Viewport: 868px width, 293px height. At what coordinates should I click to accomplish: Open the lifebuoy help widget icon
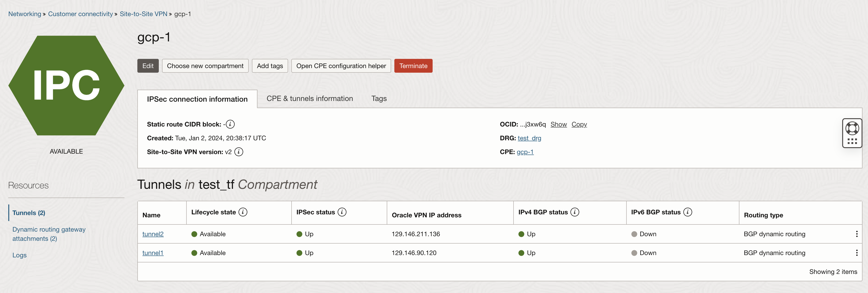pyautogui.click(x=852, y=128)
